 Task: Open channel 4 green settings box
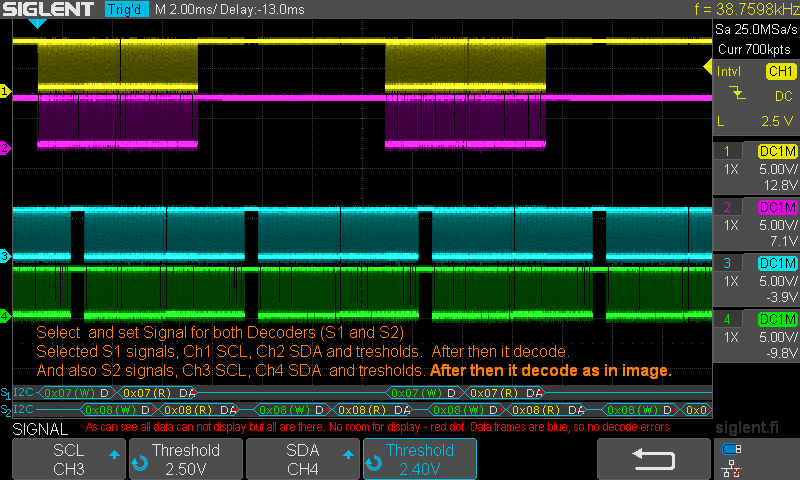click(x=756, y=336)
